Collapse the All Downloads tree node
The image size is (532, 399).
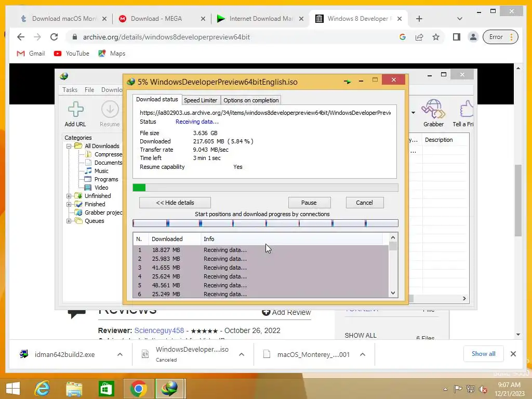[69, 146]
